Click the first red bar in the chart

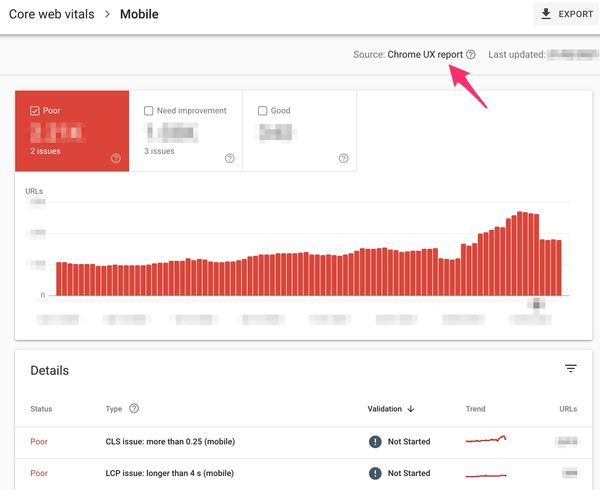[x=59, y=279]
